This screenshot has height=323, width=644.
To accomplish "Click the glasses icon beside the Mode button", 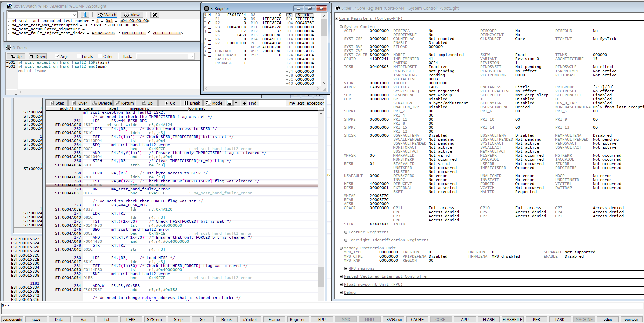I will pyautogui.click(x=229, y=103).
